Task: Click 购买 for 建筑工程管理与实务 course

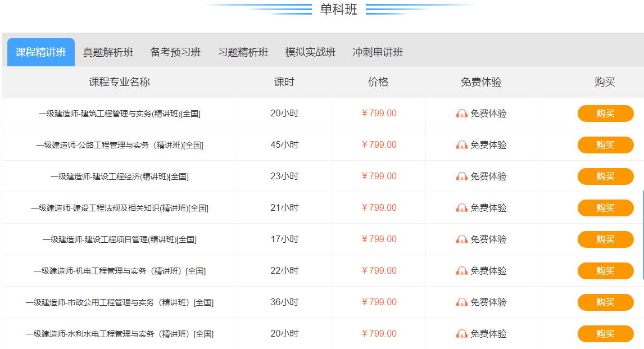Action: point(606,113)
